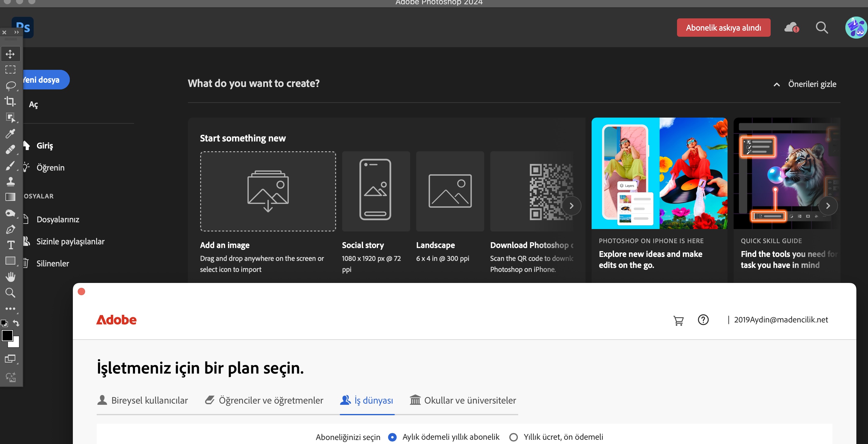Screen dimensions: 868x444
Task: Select the Brush tool
Action: tap(10, 166)
